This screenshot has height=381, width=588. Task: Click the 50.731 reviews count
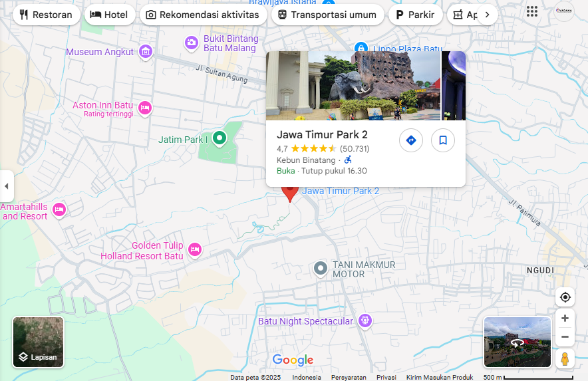pos(355,149)
